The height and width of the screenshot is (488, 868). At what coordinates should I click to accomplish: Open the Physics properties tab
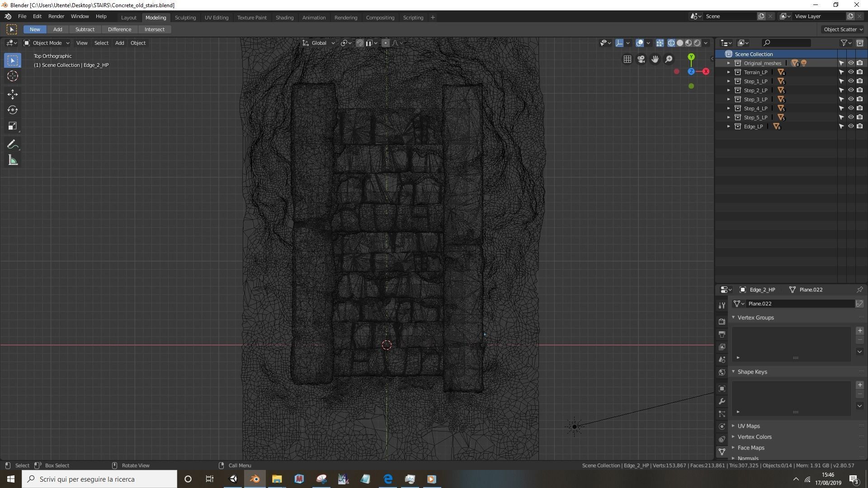coord(722,427)
